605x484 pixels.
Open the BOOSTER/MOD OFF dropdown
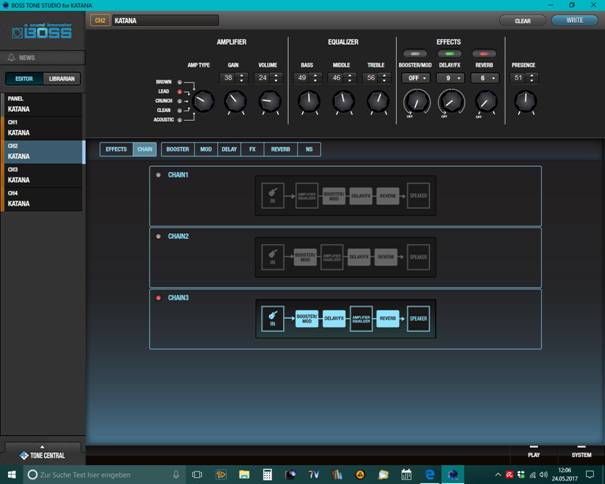pos(416,78)
